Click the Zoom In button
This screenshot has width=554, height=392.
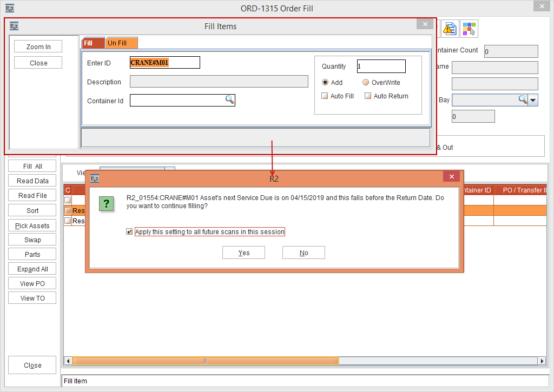click(38, 46)
